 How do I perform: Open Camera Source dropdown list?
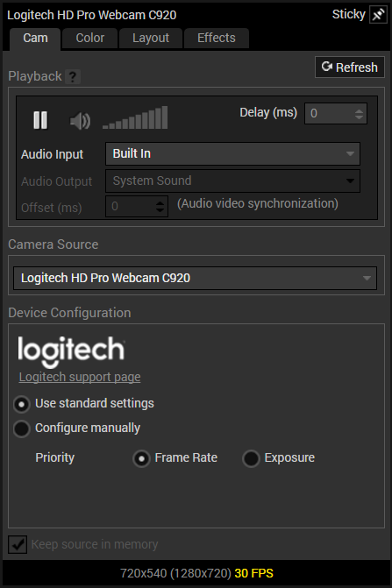(x=195, y=279)
